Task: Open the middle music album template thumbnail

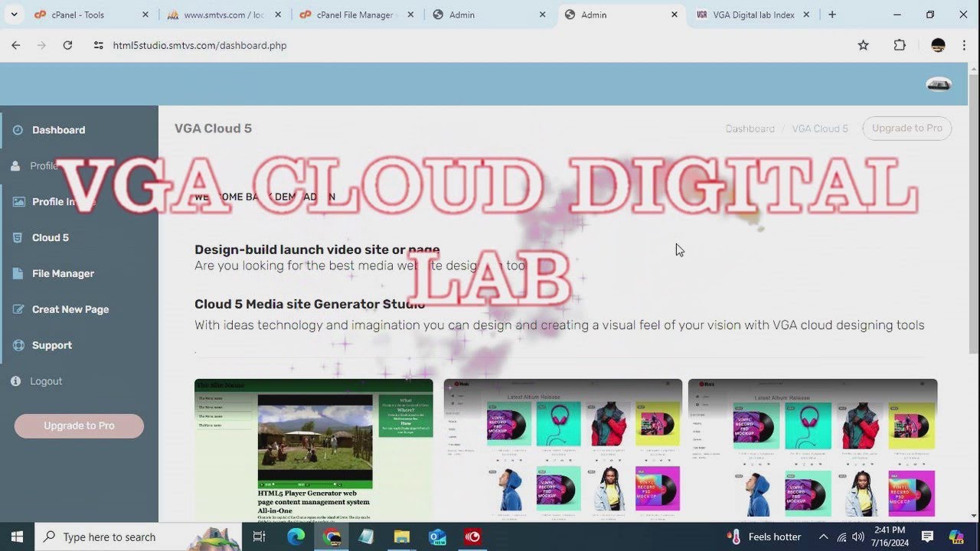Action: (563, 451)
